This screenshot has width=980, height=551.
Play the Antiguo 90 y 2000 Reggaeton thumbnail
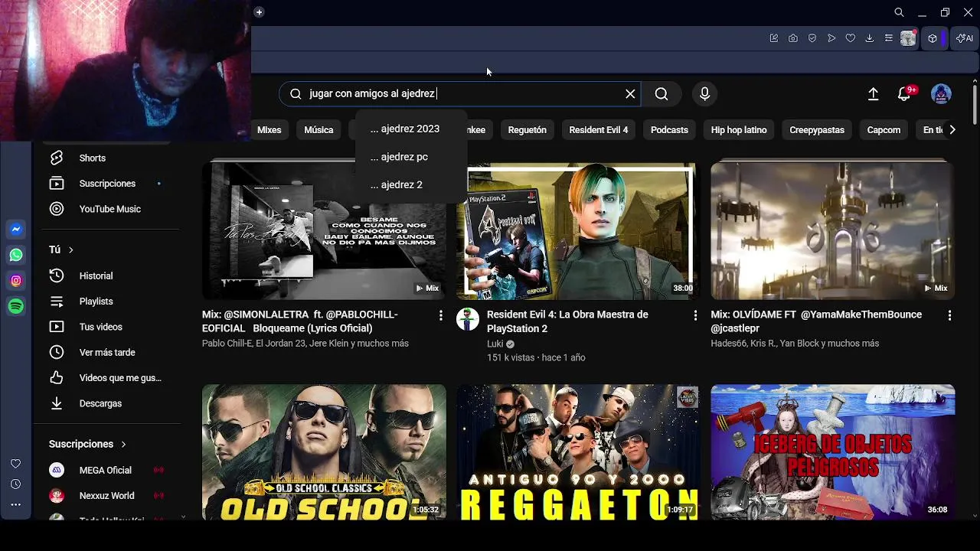pos(578,452)
